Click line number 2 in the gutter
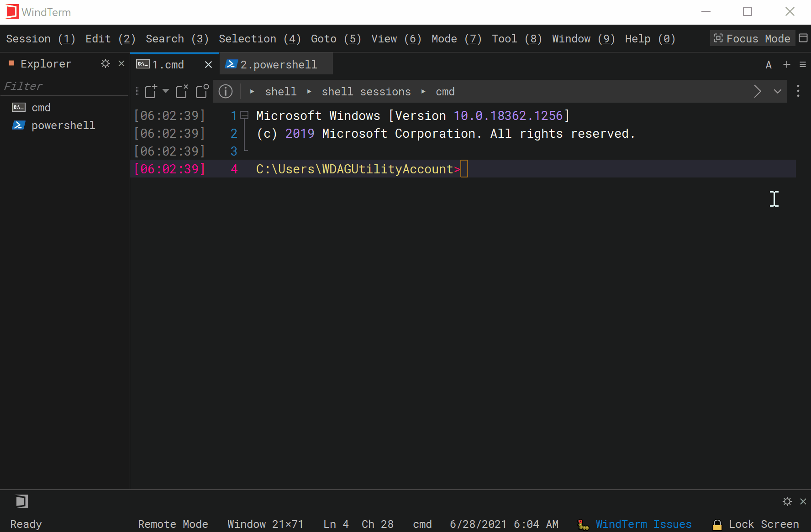This screenshot has width=811, height=532. (x=234, y=134)
